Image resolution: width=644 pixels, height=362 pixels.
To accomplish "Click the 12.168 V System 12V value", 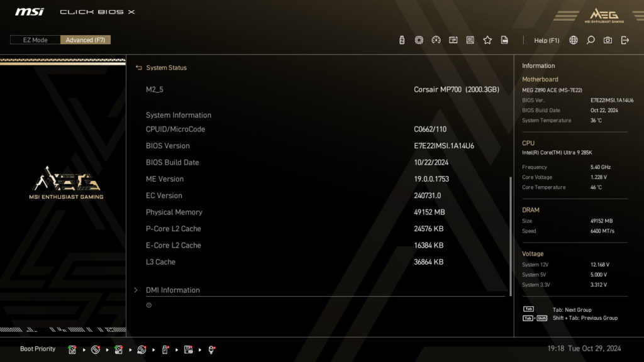I will click(x=600, y=265).
